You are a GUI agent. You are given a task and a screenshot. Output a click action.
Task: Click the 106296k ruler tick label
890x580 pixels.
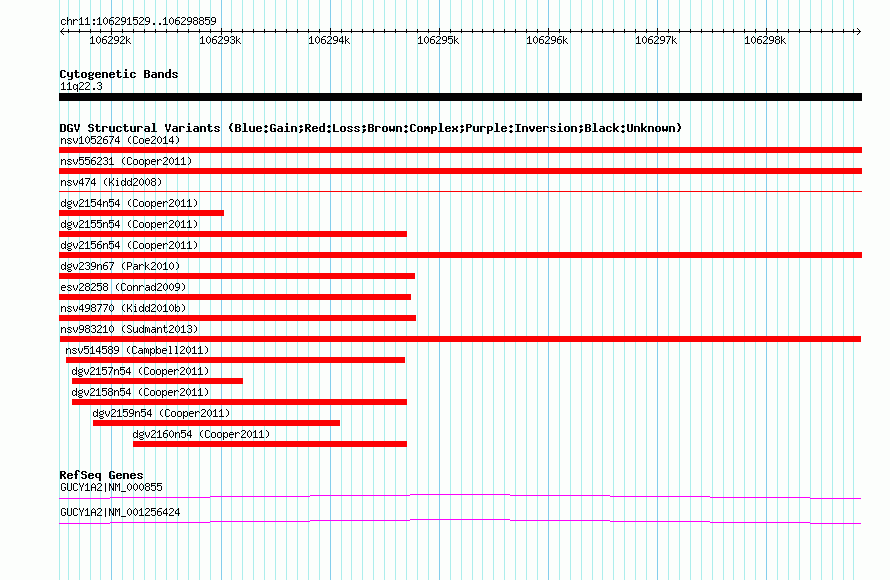(x=547, y=40)
